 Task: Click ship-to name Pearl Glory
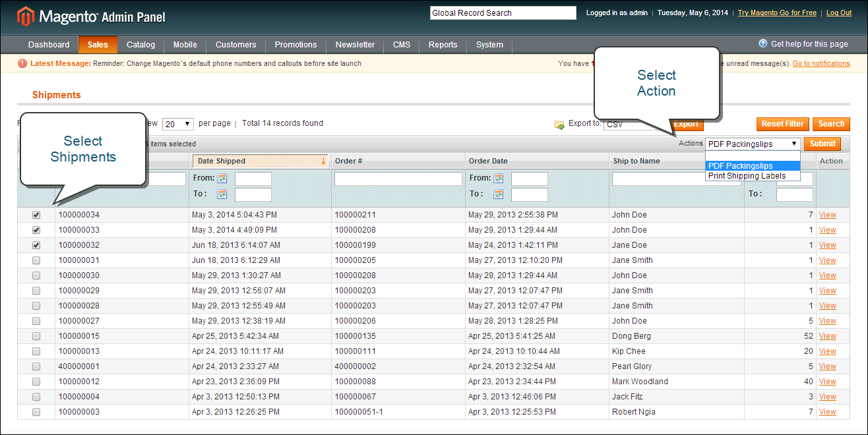click(x=632, y=366)
